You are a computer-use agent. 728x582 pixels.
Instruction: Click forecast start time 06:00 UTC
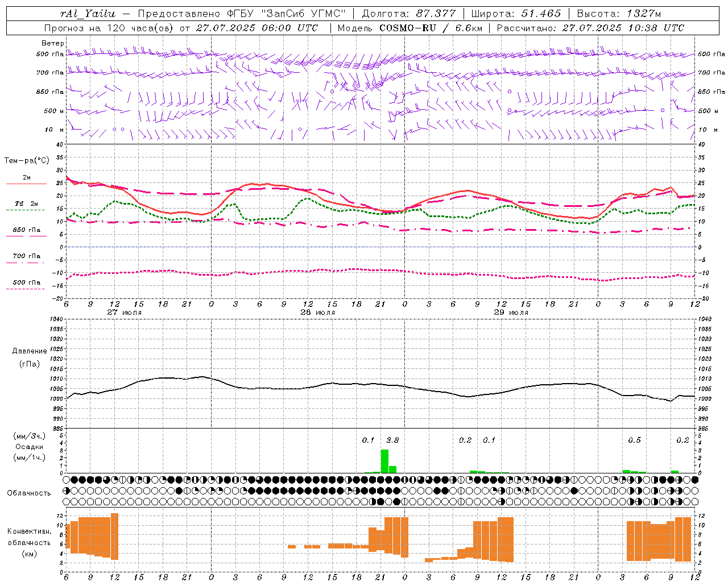290,28
